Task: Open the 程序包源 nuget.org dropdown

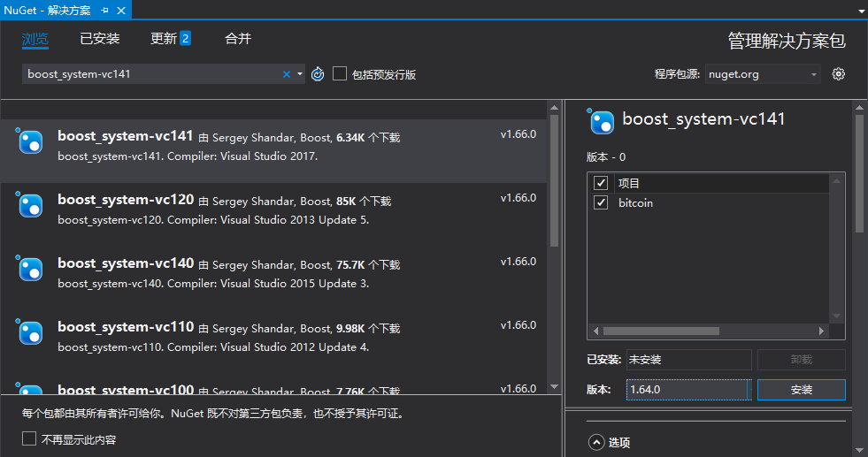Action: (x=762, y=74)
